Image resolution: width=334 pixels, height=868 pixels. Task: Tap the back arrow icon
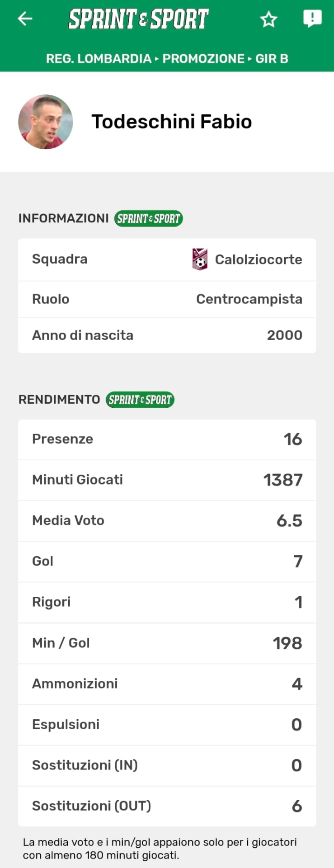tap(25, 19)
